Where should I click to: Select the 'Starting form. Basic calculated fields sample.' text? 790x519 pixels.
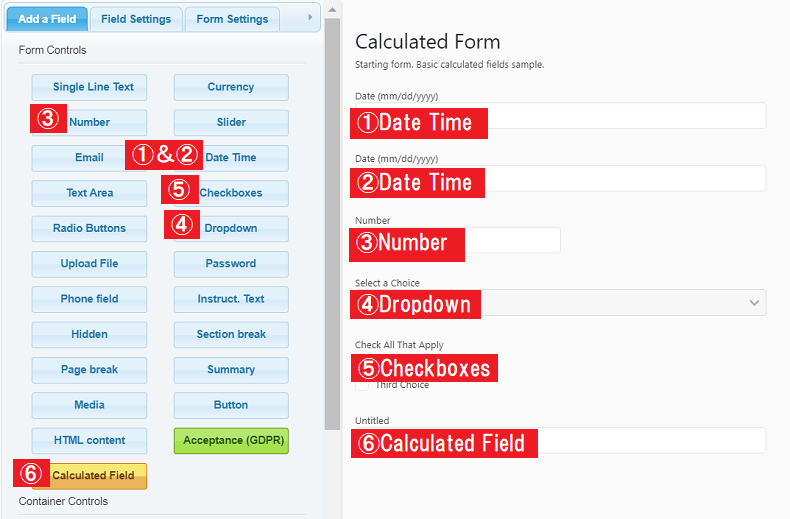point(449,64)
